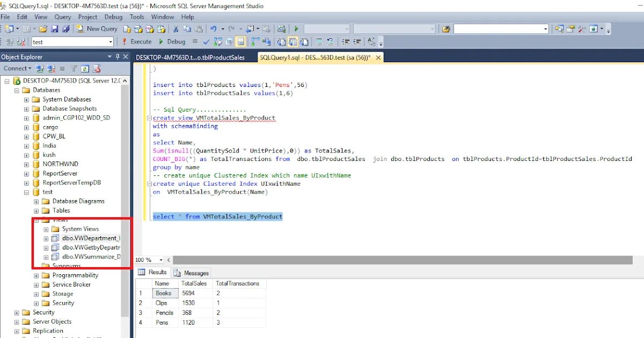Click the Disconnect icon in Object Explorer
644x338 pixels.
click(x=51, y=68)
